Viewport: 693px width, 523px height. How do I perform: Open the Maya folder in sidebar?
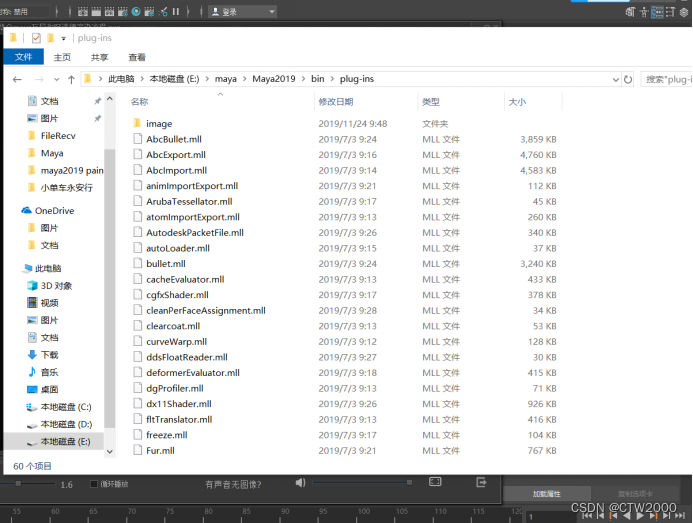point(52,153)
